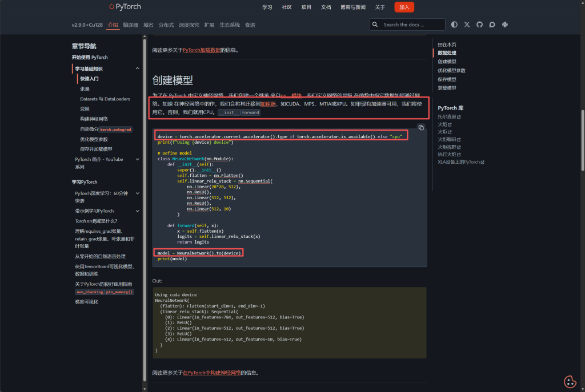
Task: Expand the PyTorch深度学习：60分钟突袭 section
Action: (x=137, y=193)
